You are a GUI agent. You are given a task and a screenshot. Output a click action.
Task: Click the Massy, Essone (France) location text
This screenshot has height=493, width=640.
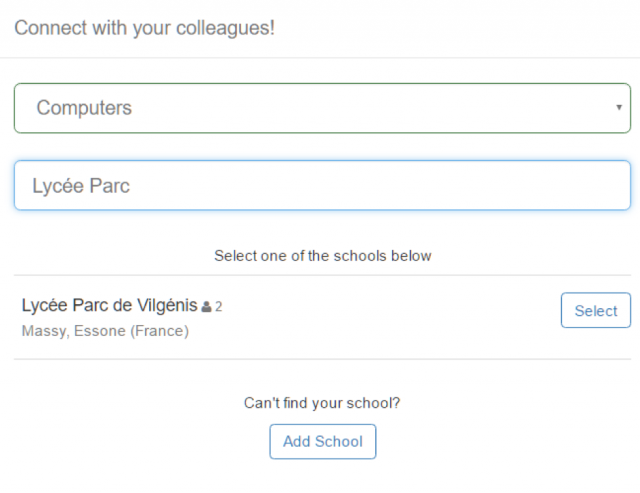105,330
